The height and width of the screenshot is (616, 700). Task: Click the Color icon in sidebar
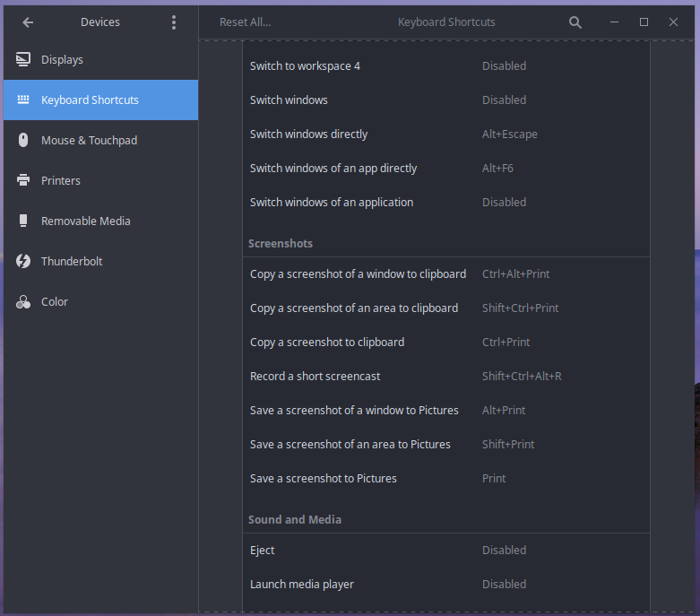pyautogui.click(x=23, y=302)
